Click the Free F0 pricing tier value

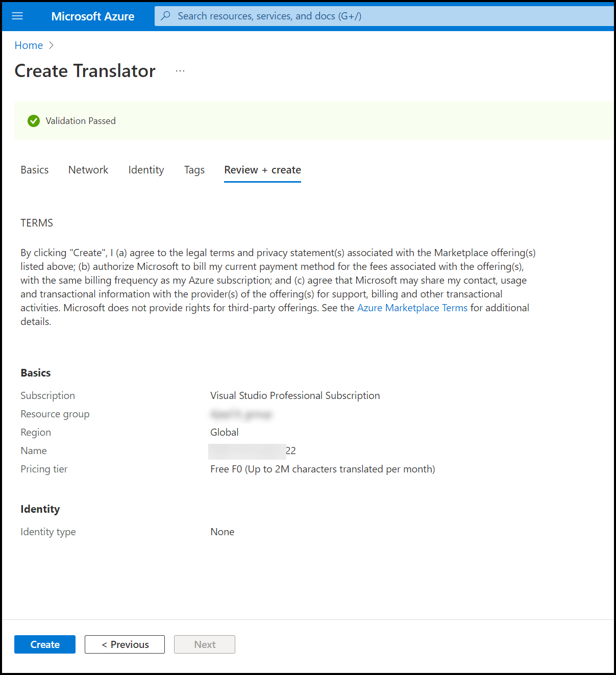point(323,469)
